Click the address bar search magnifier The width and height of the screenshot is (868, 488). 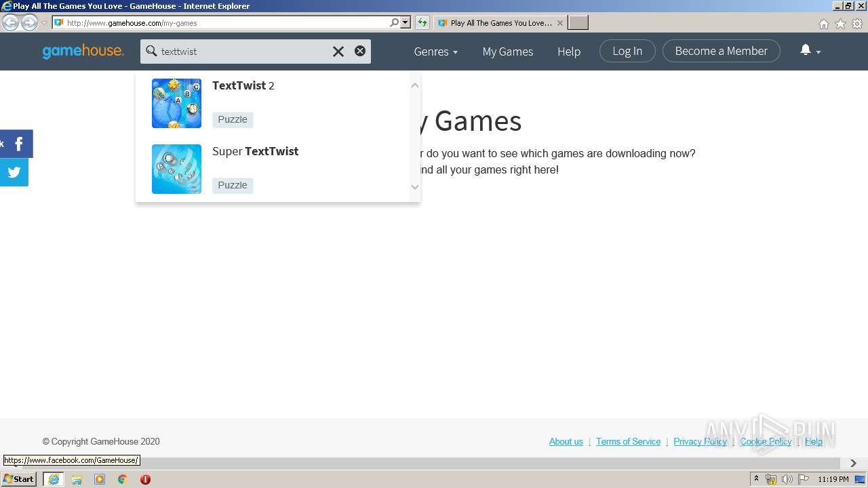[x=394, y=23]
